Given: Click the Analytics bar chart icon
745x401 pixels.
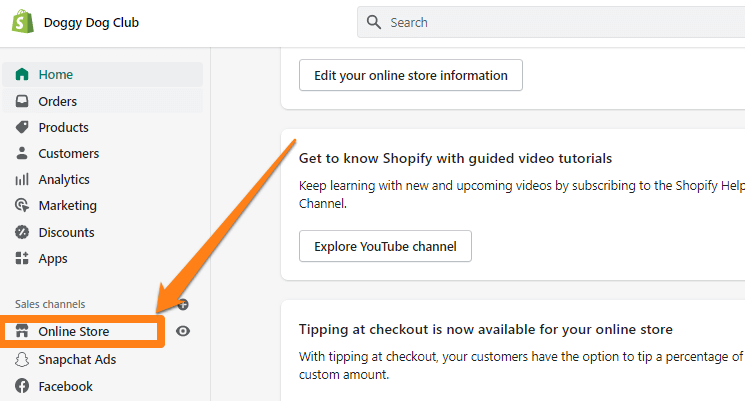Looking at the screenshot, I should click(x=22, y=179).
